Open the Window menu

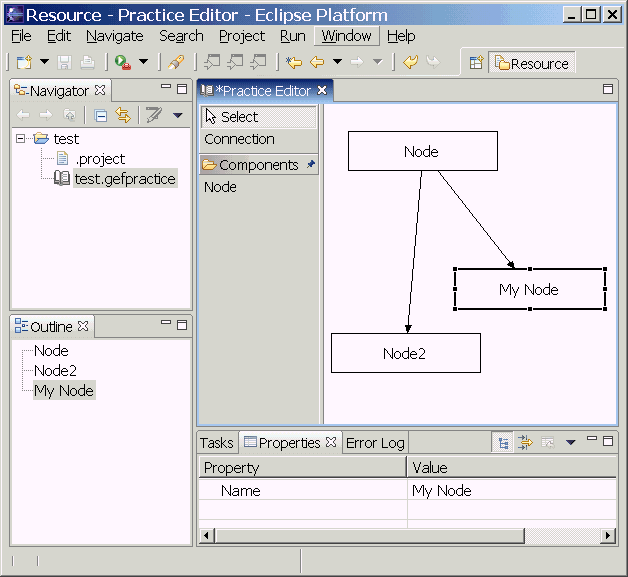point(346,36)
